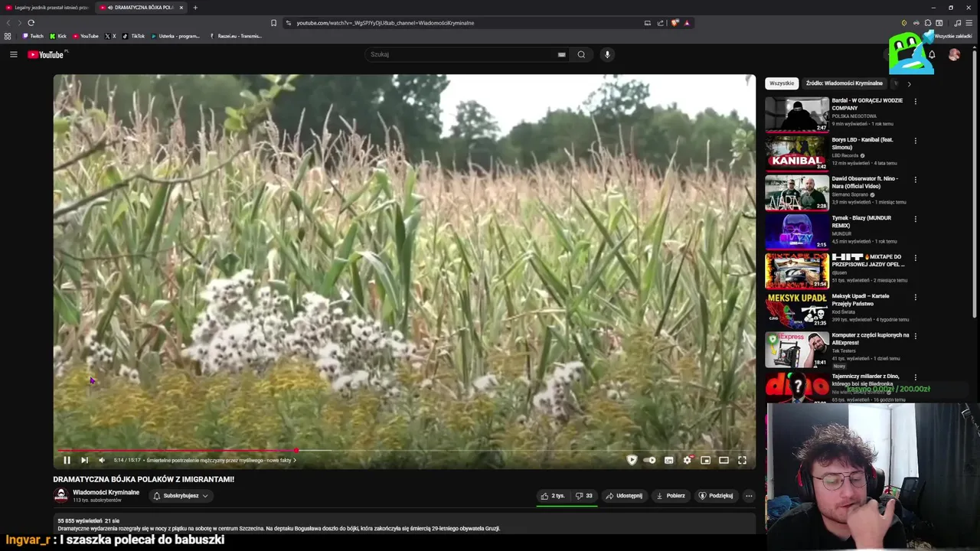The height and width of the screenshot is (551, 980).
Task: Toggle subtitles button in the player
Action: coord(668,460)
